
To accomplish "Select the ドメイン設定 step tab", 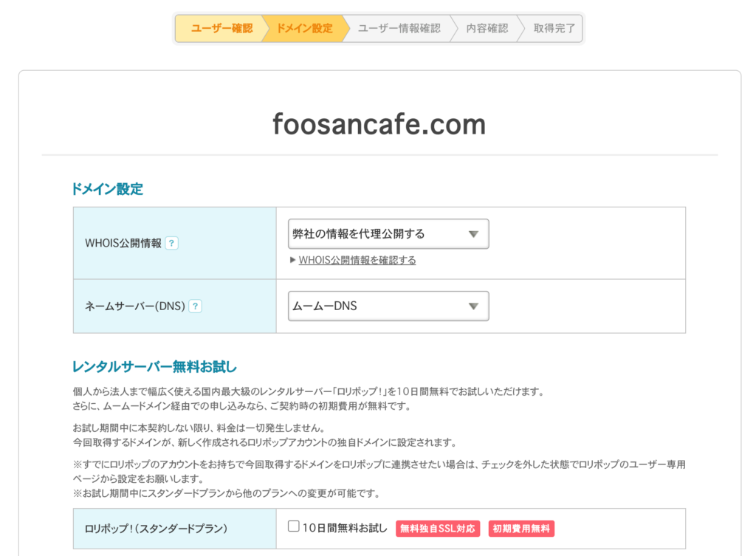I will [x=304, y=29].
